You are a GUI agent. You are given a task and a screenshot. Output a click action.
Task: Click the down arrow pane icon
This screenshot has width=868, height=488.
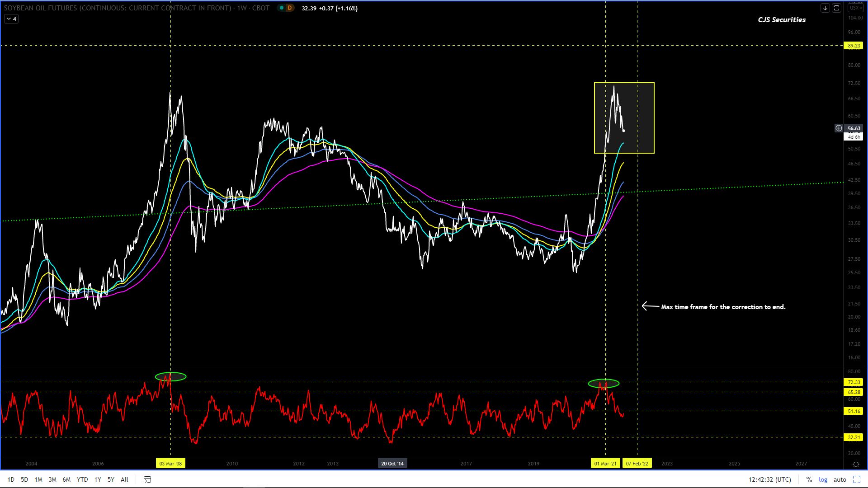click(825, 8)
